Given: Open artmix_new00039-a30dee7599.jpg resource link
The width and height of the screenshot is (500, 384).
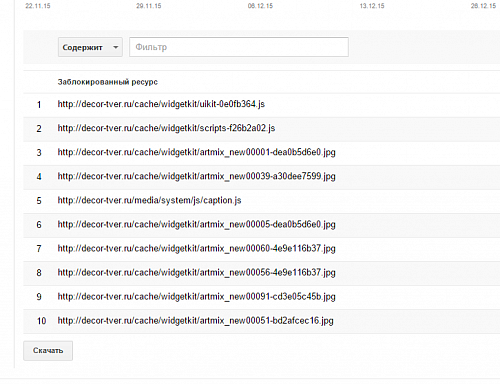Looking at the screenshot, I should click(196, 176).
